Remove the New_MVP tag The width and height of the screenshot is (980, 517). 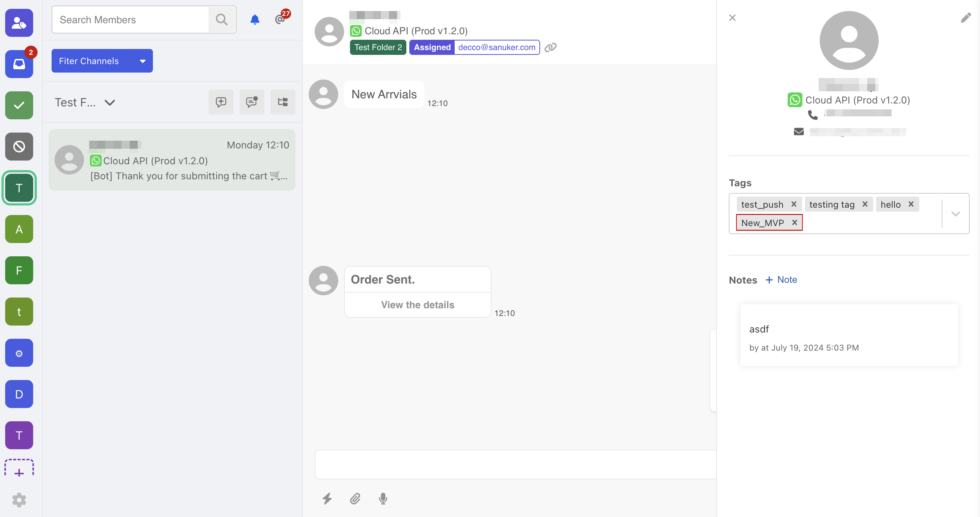click(794, 222)
